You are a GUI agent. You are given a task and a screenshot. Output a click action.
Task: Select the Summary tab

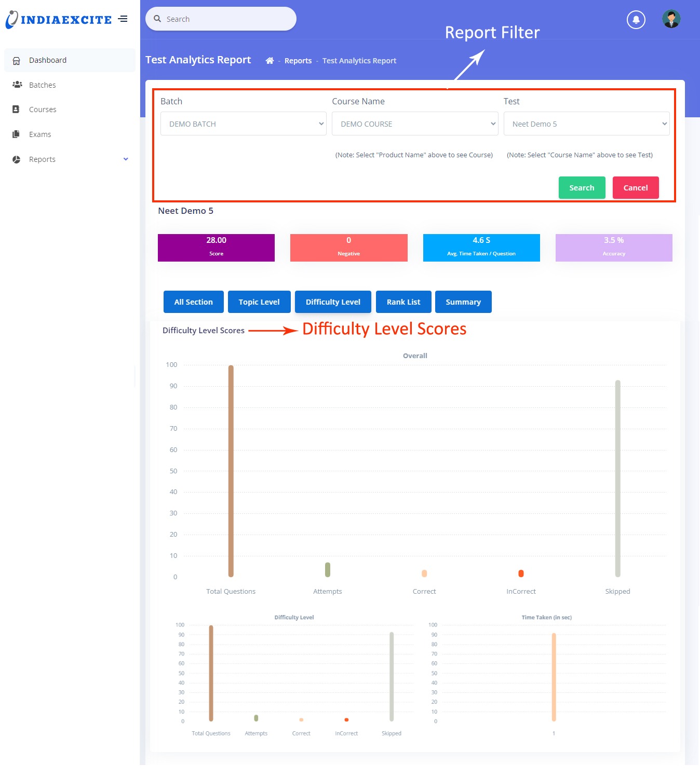(463, 302)
